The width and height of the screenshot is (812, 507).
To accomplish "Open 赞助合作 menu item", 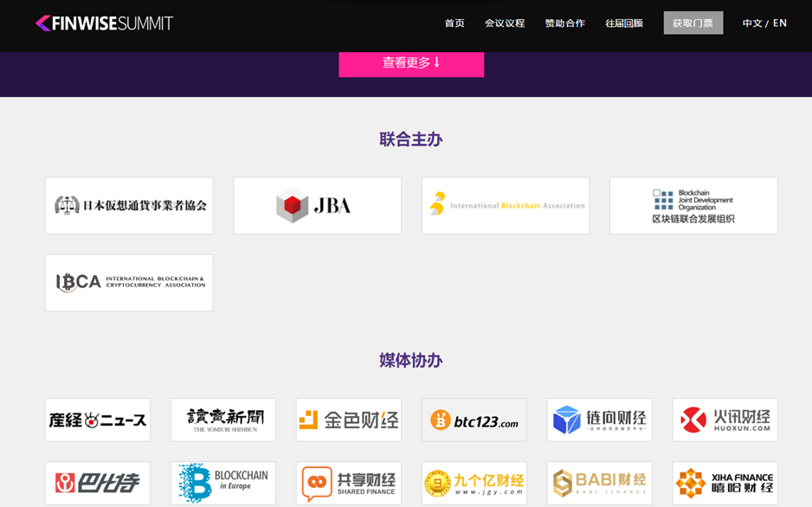I will [565, 23].
